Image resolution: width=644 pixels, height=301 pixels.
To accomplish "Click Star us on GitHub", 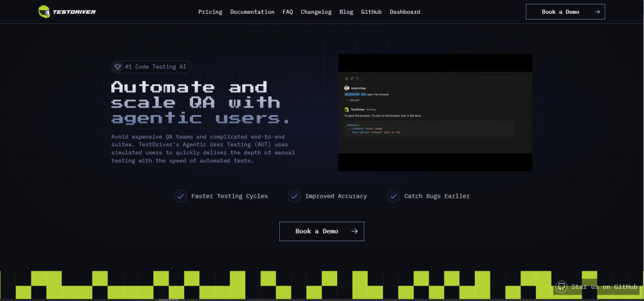I will click(596, 287).
